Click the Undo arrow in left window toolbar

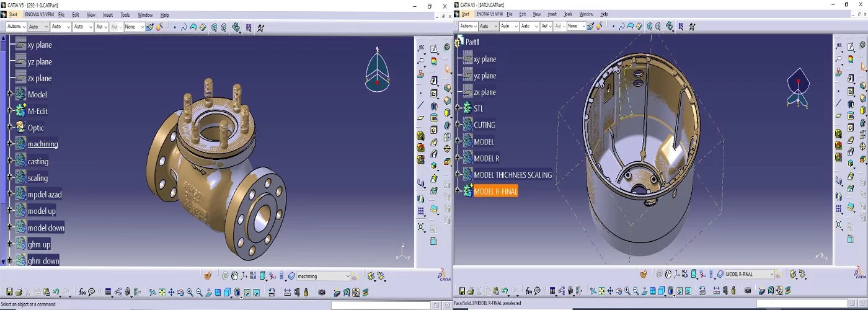[56, 292]
